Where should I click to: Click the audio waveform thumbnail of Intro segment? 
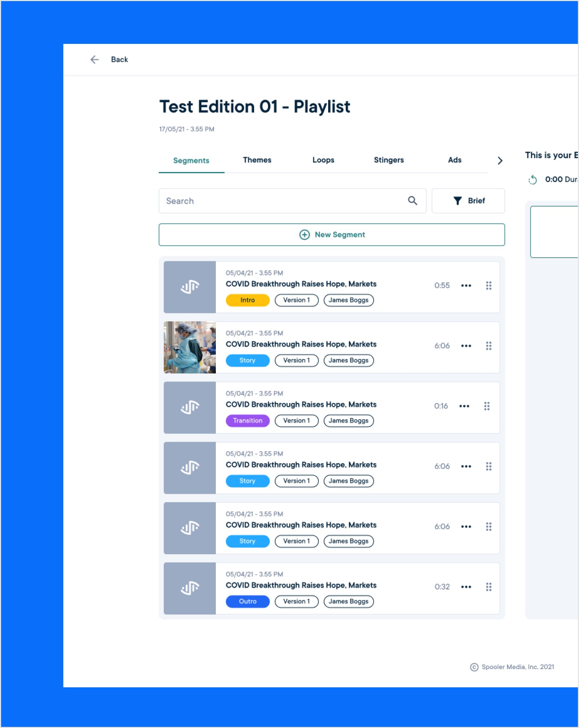pos(189,287)
